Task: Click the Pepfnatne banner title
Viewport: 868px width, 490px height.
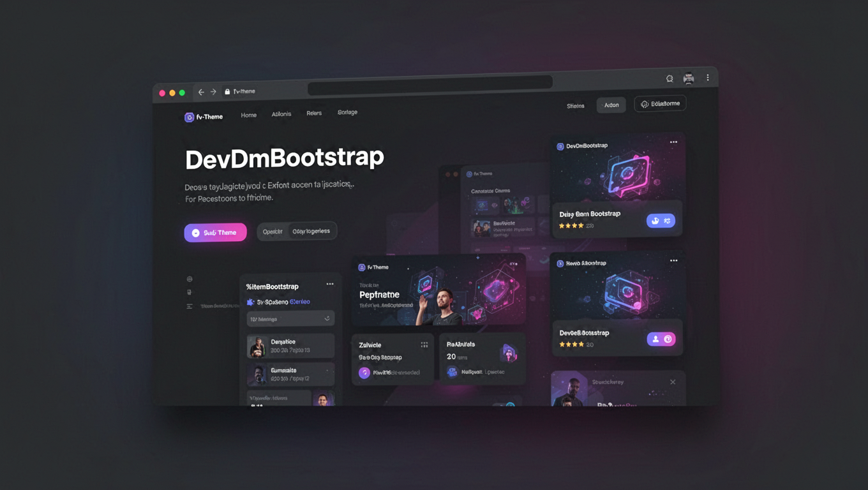Action: (x=379, y=295)
